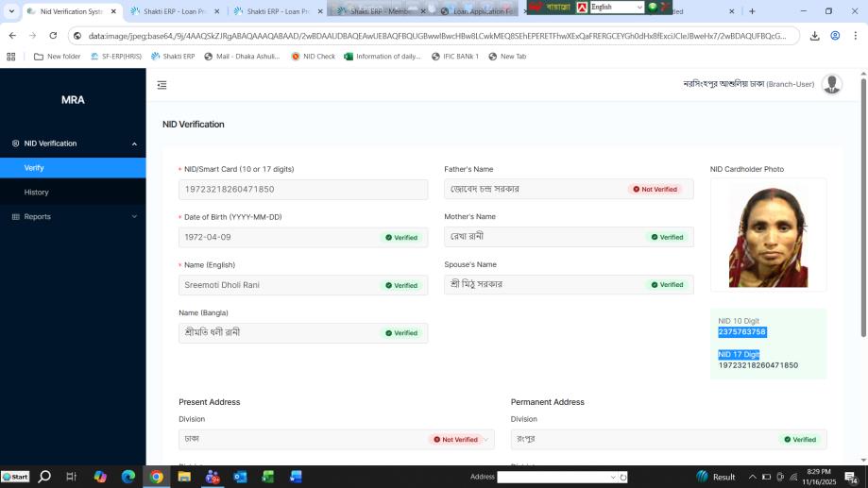Open the Chrome three-dot menu

point(856,36)
